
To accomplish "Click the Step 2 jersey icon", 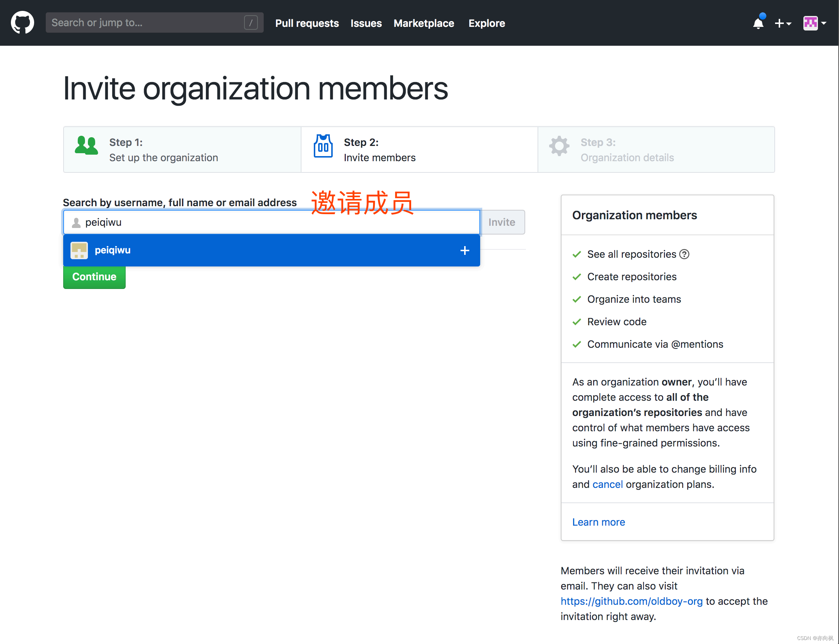I will click(x=323, y=146).
